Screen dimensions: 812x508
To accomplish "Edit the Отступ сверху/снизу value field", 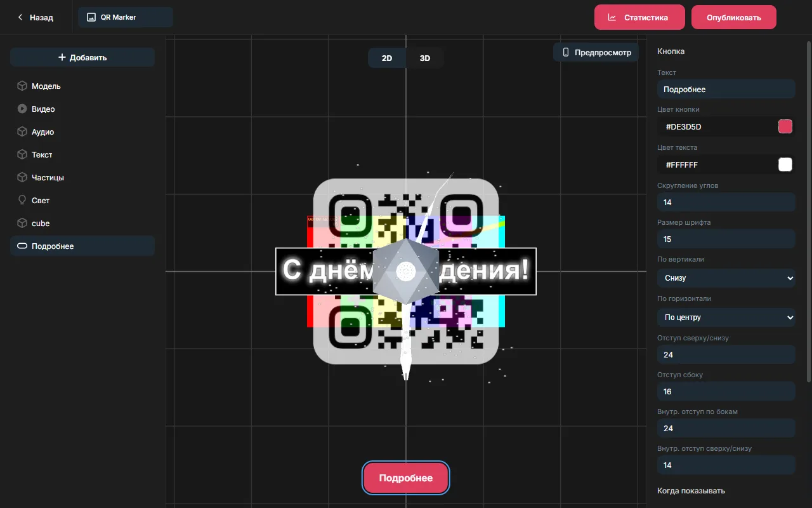I will pos(726,355).
